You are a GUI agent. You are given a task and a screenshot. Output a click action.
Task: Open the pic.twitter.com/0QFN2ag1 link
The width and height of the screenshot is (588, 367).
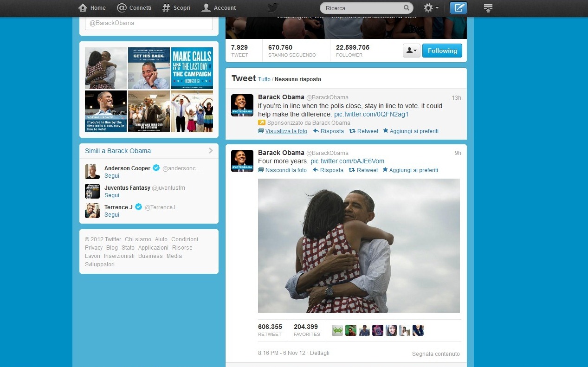[x=371, y=114]
